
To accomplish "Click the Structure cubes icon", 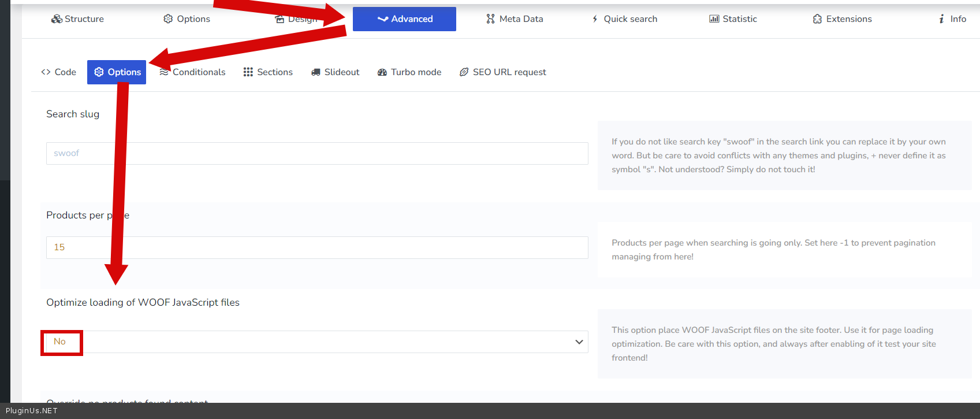I will 57,19.
